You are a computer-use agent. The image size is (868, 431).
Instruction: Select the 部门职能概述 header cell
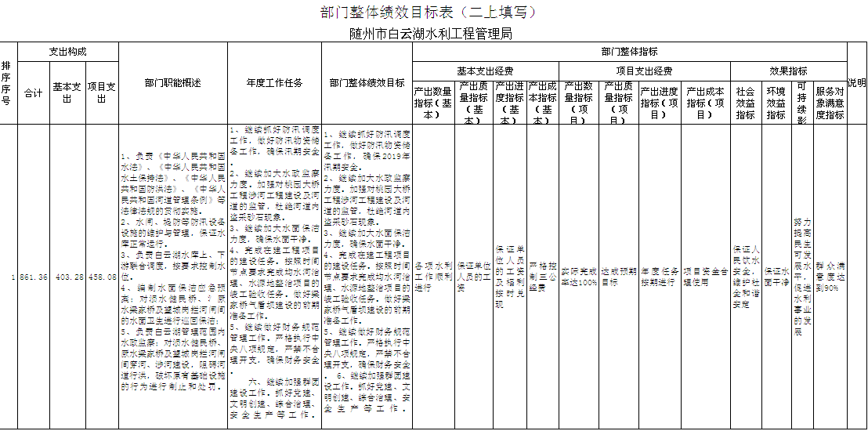coord(172,83)
